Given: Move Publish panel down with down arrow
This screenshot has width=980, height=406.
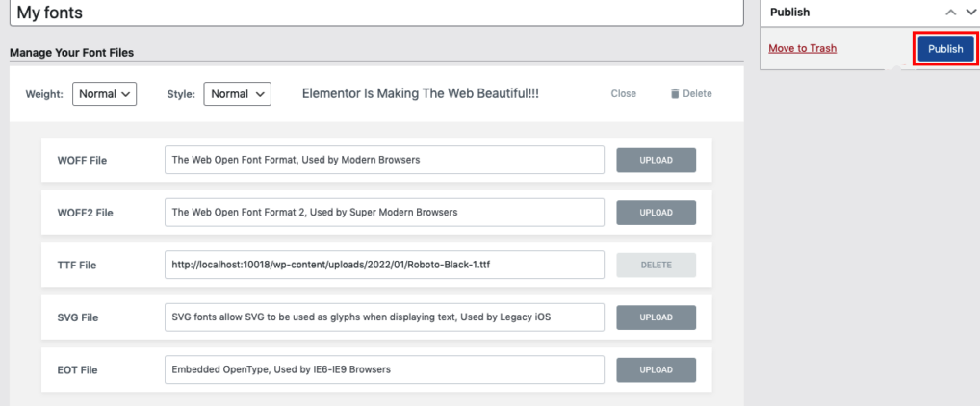Looking at the screenshot, I should click(968, 13).
